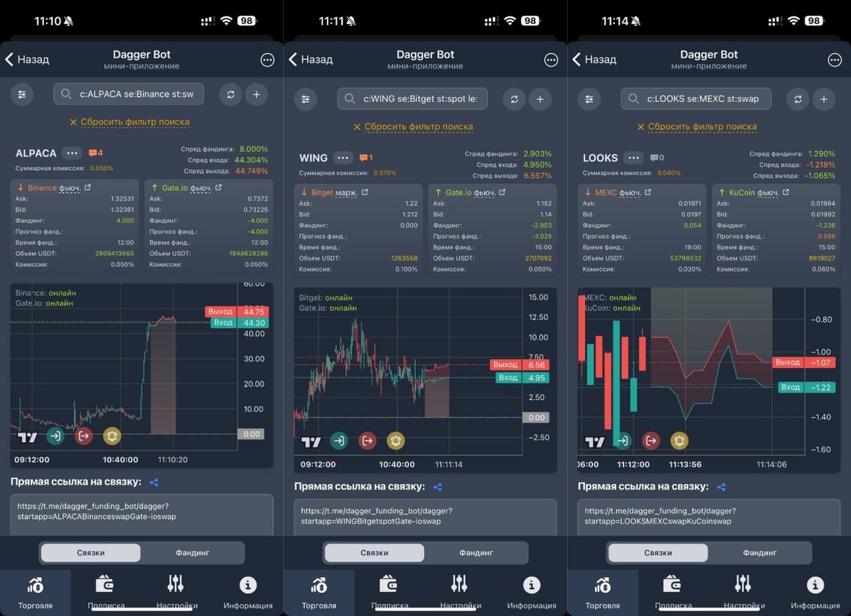Click search field with c:LOOKS query

click(x=696, y=99)
